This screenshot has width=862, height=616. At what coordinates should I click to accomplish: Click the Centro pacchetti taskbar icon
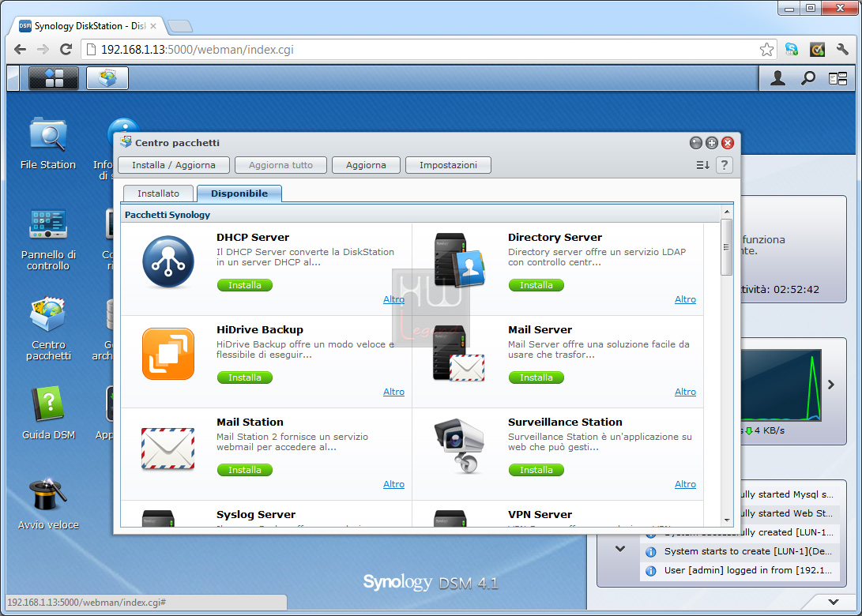tap(107, 78)
